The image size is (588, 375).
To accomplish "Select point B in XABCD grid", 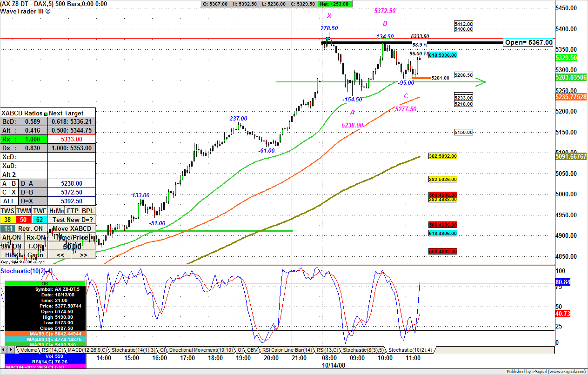I will coord(15,183).
